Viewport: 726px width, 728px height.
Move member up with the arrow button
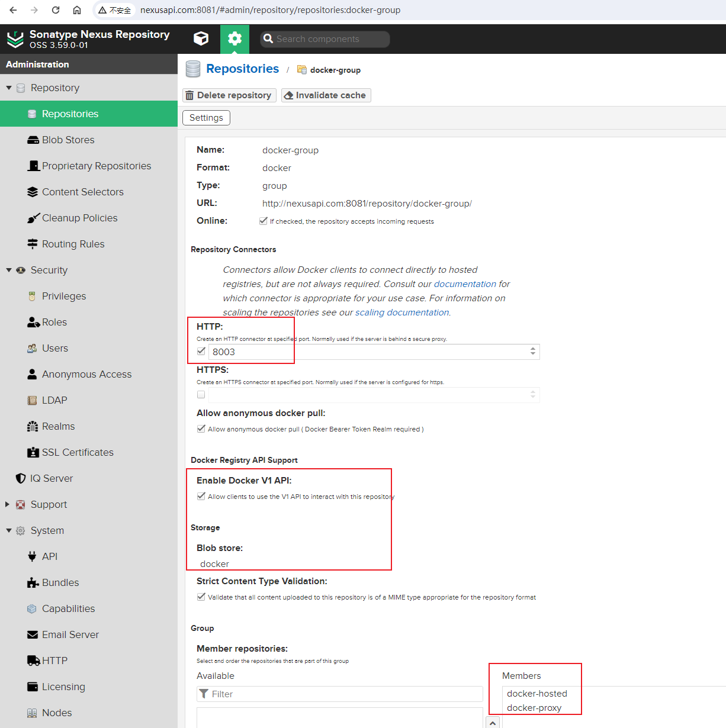click(493, 723)
